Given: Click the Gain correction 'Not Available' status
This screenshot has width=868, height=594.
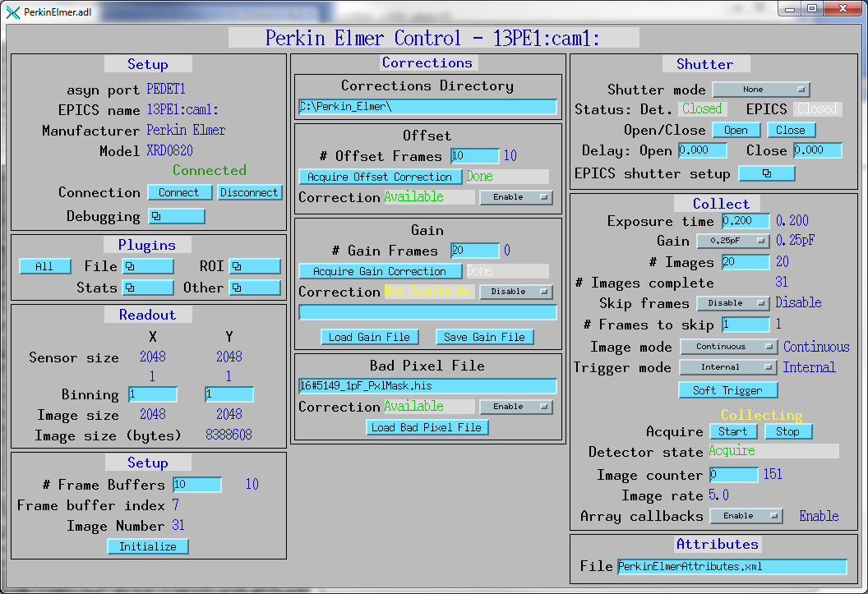Looking at the screenshot, I should pos(427,292).
